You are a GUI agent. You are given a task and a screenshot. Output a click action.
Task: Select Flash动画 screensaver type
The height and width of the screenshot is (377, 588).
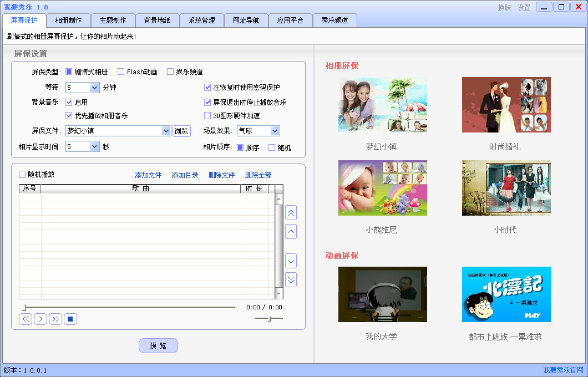pyautogui.click(x=121, y=72)
